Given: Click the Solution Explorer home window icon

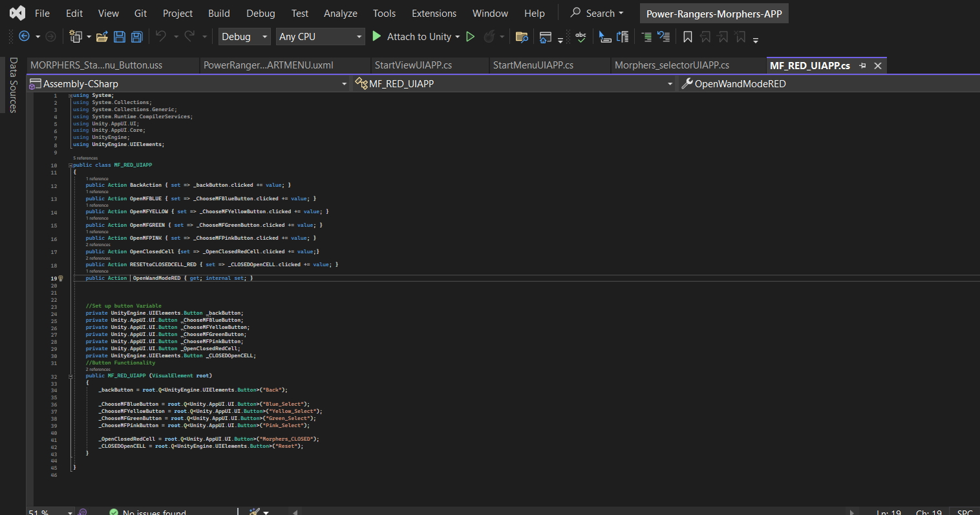Looking at the screenshot, I should click(x=545, y=37).
